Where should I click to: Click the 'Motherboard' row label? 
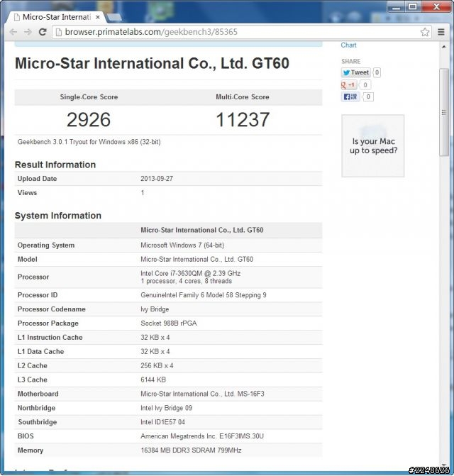(38, 394)
